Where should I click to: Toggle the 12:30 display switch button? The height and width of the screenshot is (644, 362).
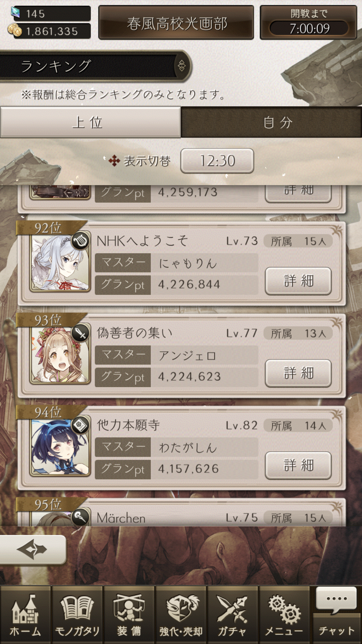217,161
